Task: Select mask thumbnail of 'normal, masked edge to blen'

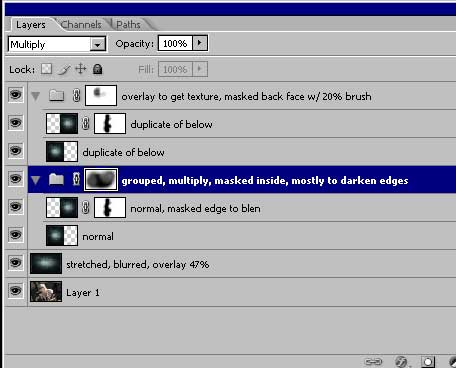Action: 110,207
